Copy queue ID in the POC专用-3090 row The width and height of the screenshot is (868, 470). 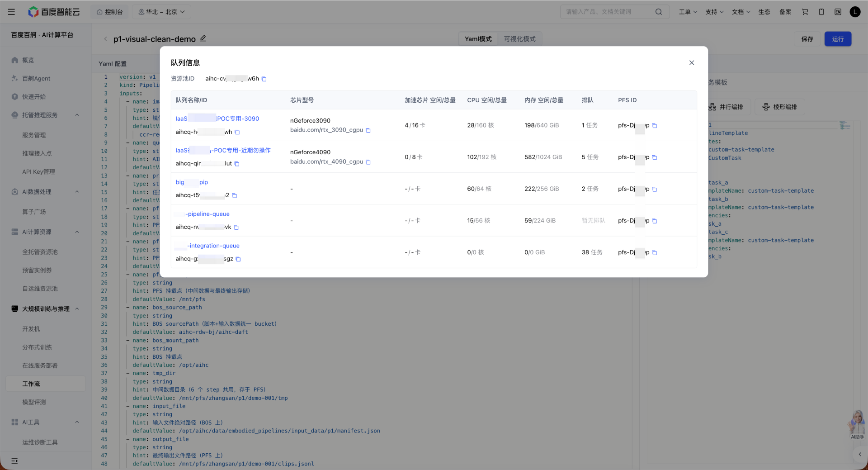pos(237,132)
